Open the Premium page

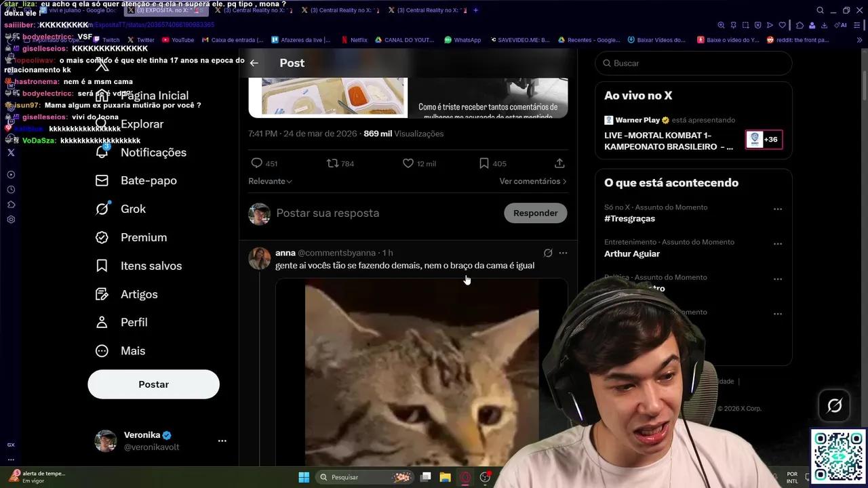[131, 237]
